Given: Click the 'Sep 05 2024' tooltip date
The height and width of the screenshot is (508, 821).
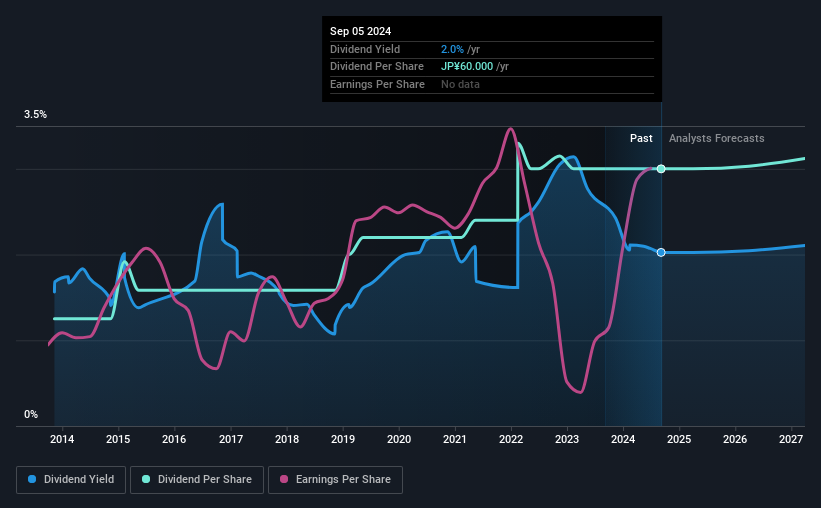Looking at the screenshot, I should coord(360,31).
